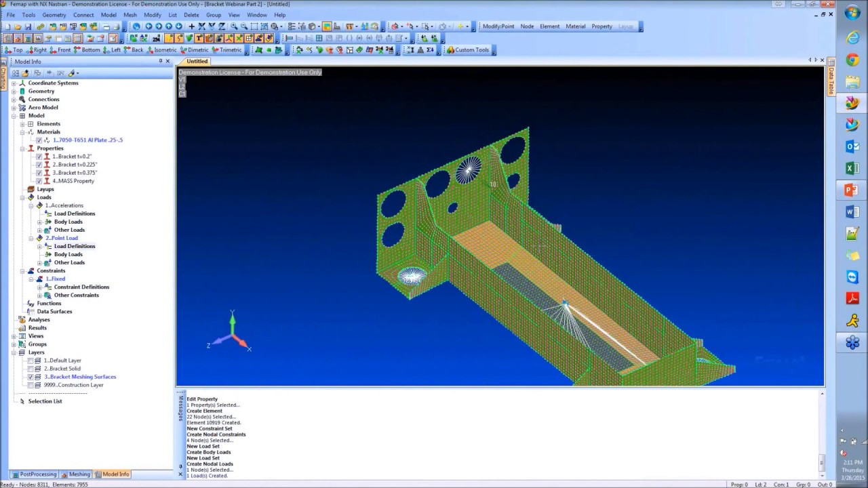Open PowerPoint from the side taskbar
Image resolution: width=868 pixels, height=488 pixels.
click(x=852, y=190)
